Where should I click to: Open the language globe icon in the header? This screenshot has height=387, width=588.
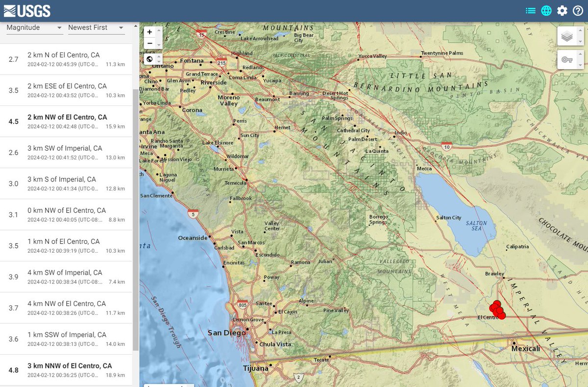(546, 10)
